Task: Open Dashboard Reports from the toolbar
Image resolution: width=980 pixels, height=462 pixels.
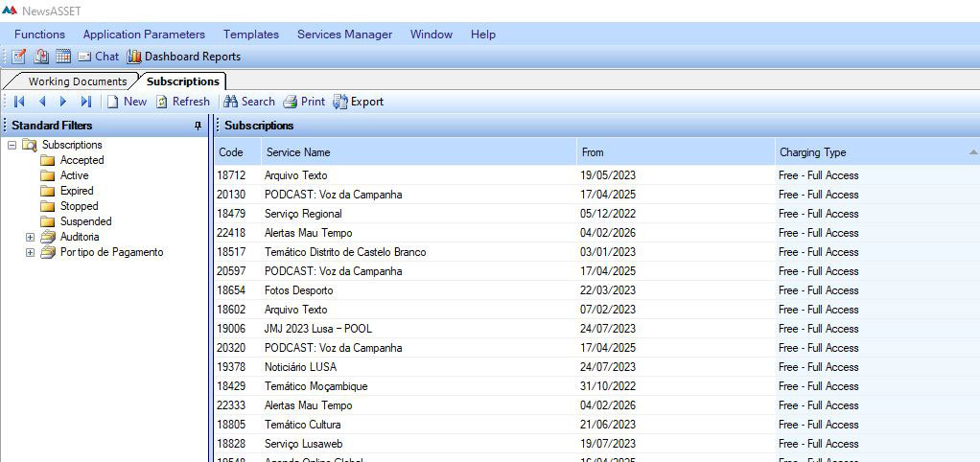Action: 184,57
